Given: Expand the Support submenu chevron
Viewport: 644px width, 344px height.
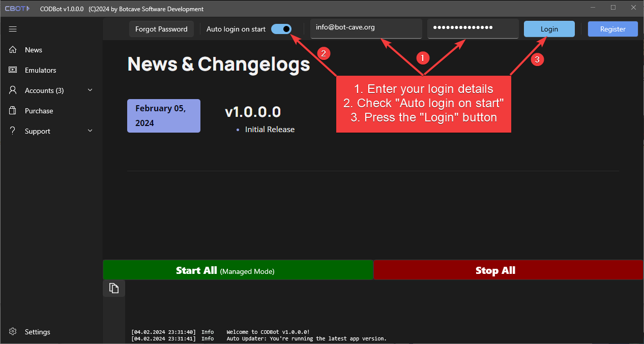Looking at the screenshot, I should 90,131.
